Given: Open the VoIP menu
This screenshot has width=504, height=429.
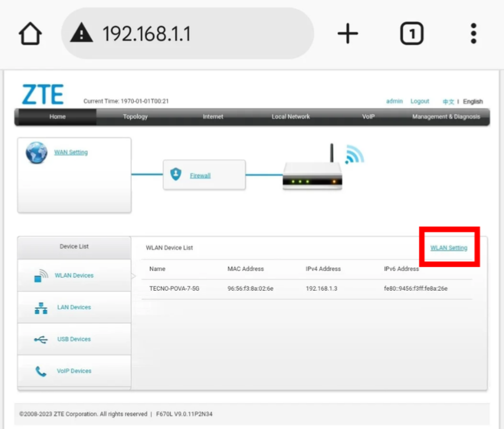Looking at the screenshot, I should tap(368, 117).
